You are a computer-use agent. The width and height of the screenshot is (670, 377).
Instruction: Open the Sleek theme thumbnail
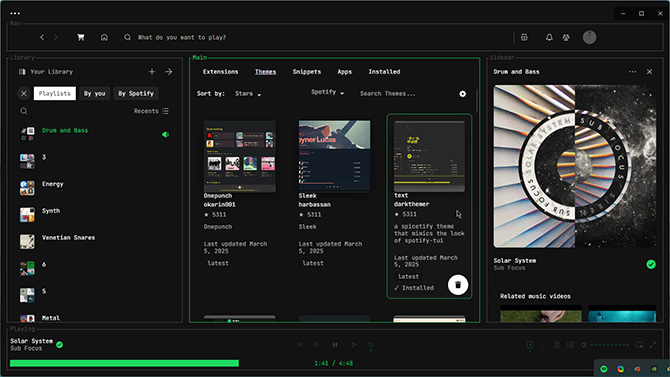(x=335, y=156)
